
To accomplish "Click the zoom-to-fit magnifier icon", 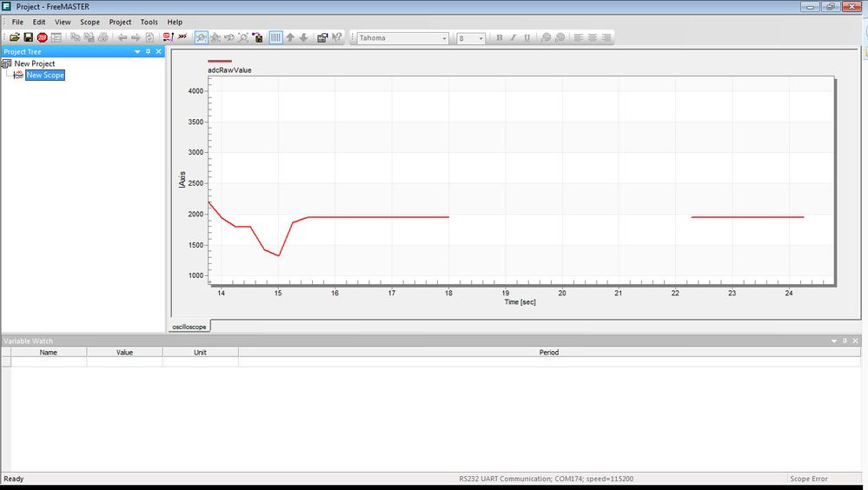I will pos(243,37).
